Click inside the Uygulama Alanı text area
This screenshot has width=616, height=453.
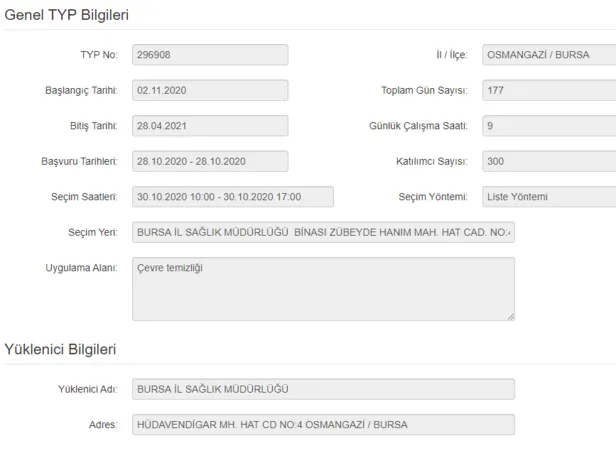(x=323, y=289)
